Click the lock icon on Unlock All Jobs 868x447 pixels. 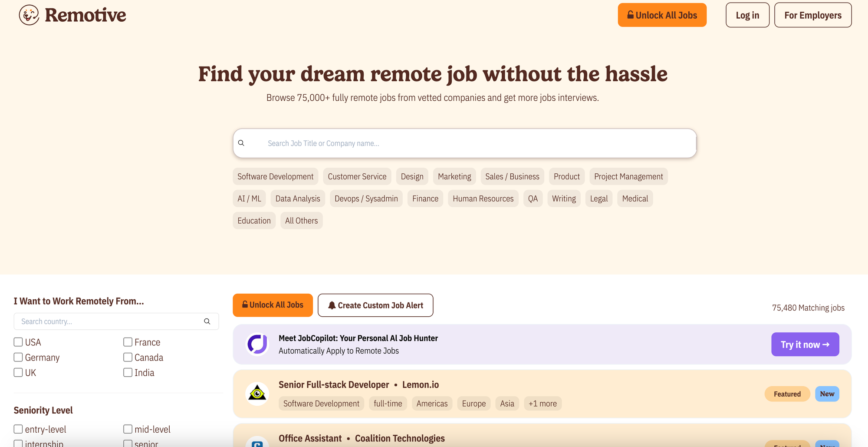coord(245,305)
